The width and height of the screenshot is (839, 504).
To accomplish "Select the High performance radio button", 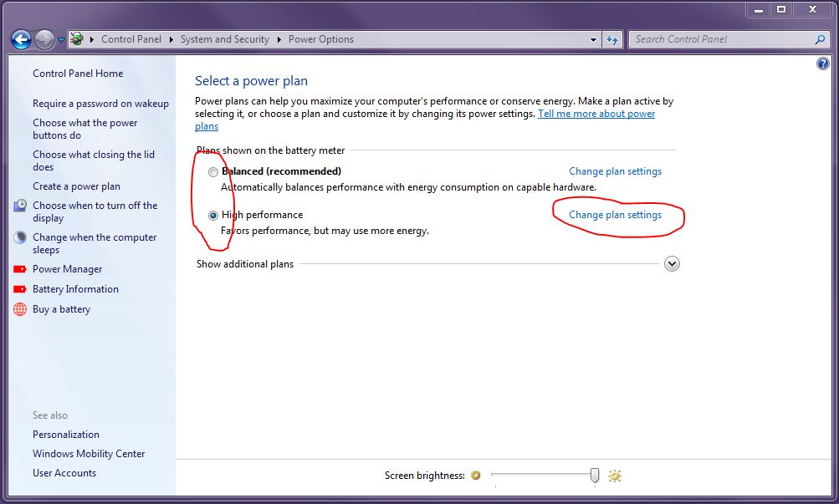I will coord(213,216).
